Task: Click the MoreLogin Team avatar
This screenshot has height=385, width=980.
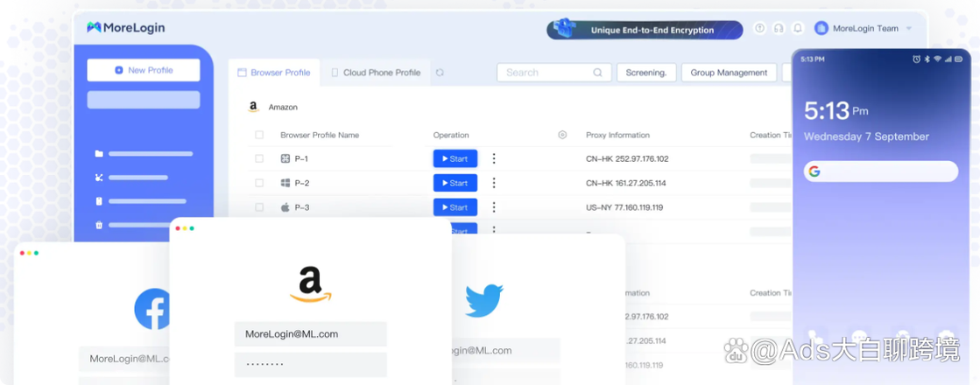Action: point(821,28)
